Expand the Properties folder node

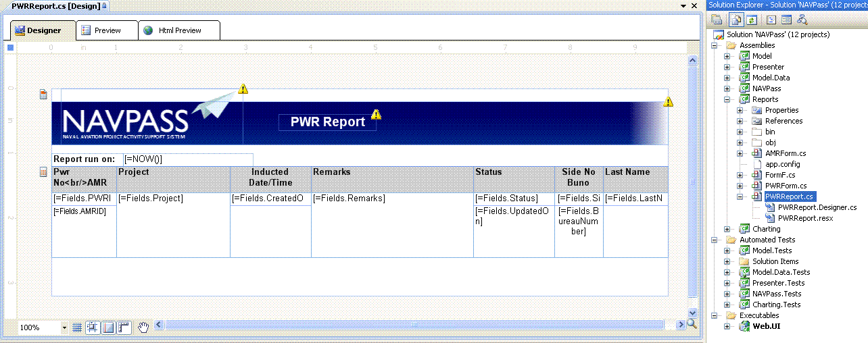(x=740, y=110)
